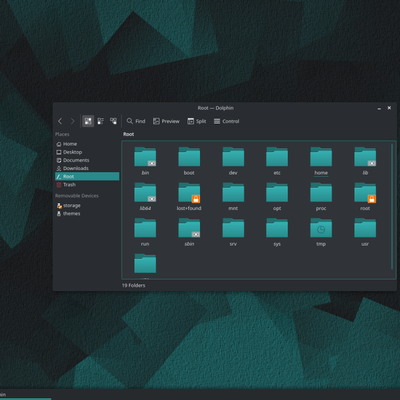This screenshot has height=400, width=400.
Task: Select the lost+found folder
Action: point(189,196)
